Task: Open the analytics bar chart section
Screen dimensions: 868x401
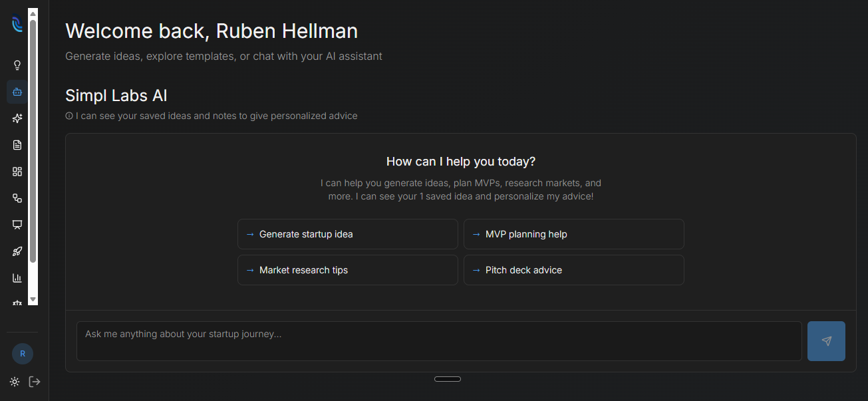Action: click(17, 277)
